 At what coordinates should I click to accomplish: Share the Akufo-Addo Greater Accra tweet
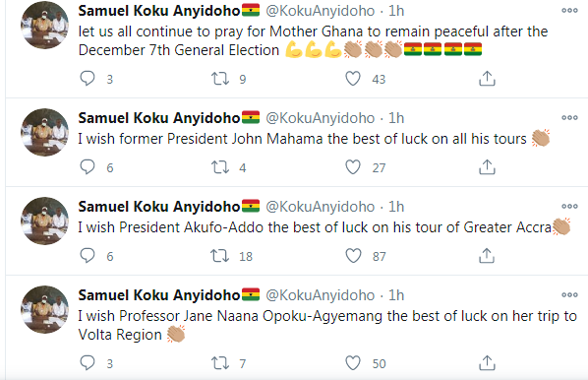(x=487, y=255)
